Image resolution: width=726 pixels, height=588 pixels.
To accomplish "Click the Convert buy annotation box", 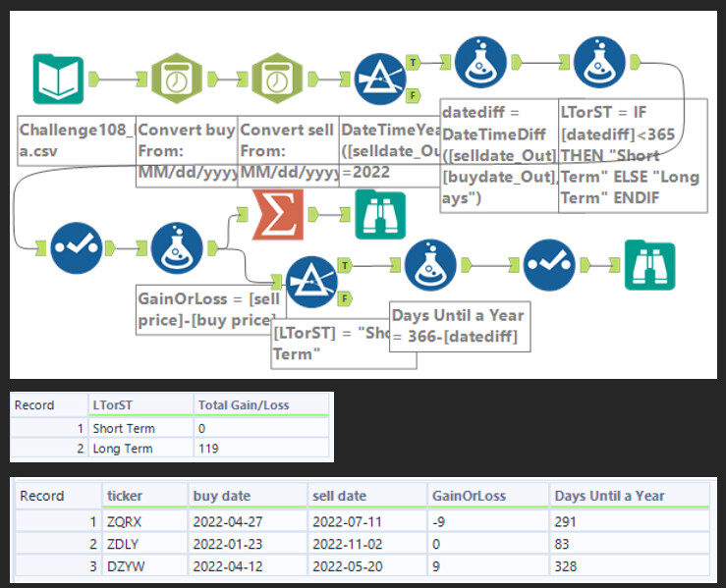I will [x=187, y=151].
